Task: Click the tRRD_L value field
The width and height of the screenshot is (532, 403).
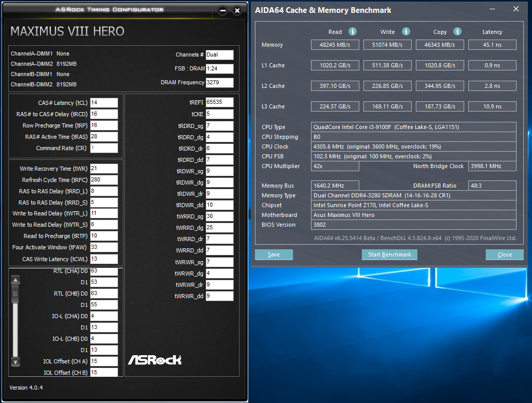Action: [104, 191]
